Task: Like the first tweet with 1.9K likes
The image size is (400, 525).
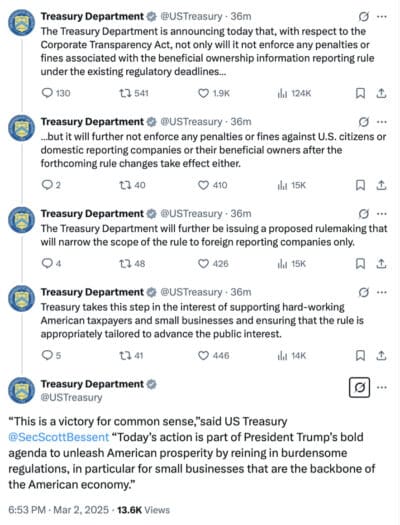Action: 214,93
